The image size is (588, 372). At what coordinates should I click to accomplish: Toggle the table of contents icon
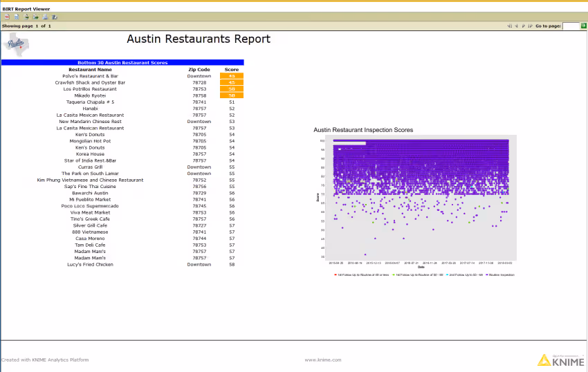tap(7, 17)
